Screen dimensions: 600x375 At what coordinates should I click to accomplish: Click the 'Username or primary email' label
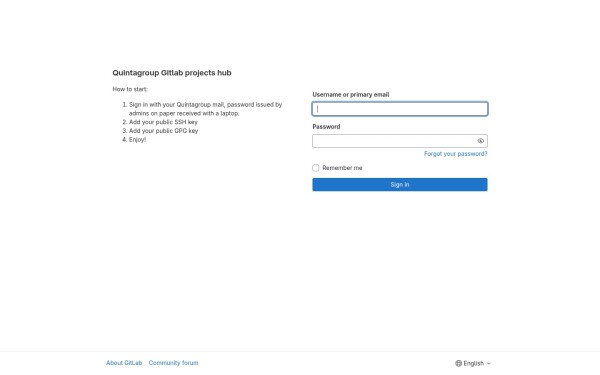click(x=351, y=95)
